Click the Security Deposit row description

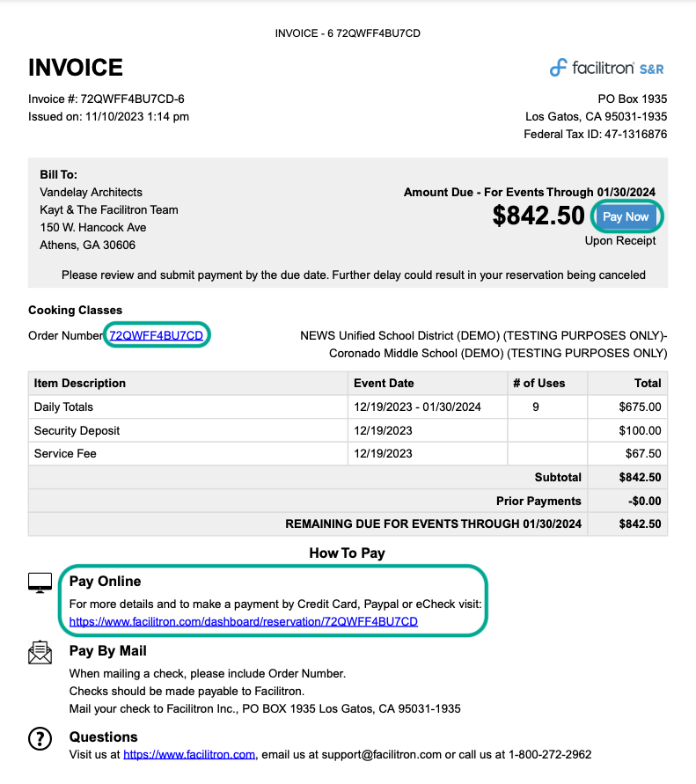click(x=77, y=430)
